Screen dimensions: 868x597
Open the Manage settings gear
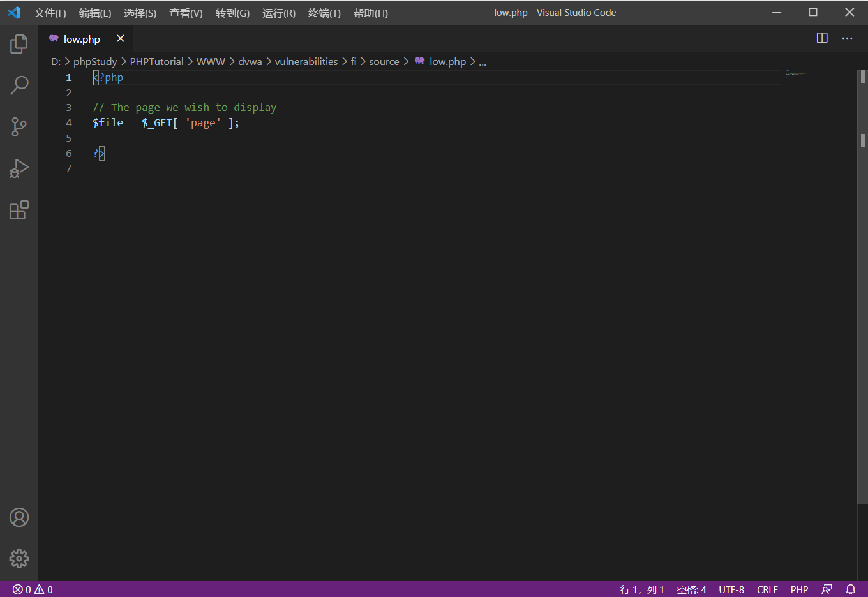pyautogui.click(x=19, y=559)
